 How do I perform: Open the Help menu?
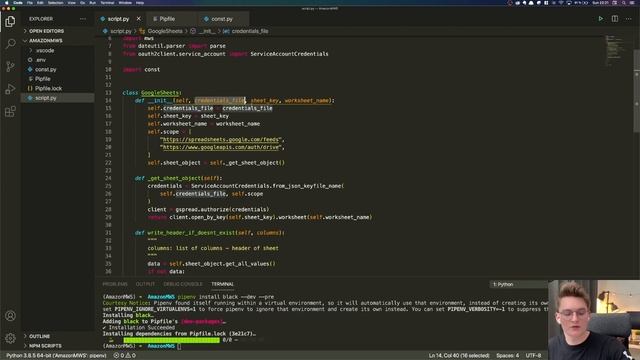point(140,2)
